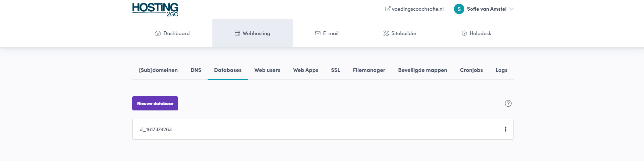Open the Web Apps tab
This screenshot has height=161, width=644.
pos(306,70)
